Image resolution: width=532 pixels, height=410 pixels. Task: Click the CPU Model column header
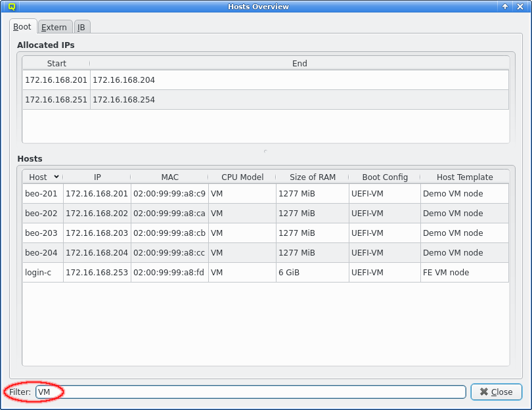tap(242, 177)
